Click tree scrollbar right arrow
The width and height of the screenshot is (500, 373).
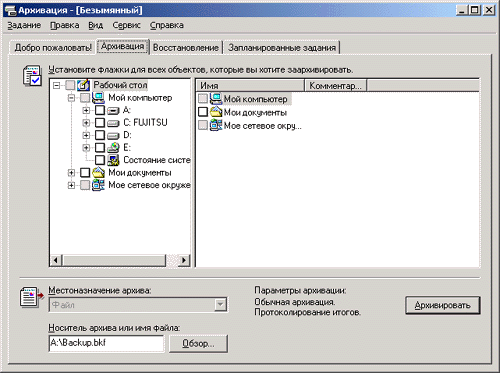[184, 260]
